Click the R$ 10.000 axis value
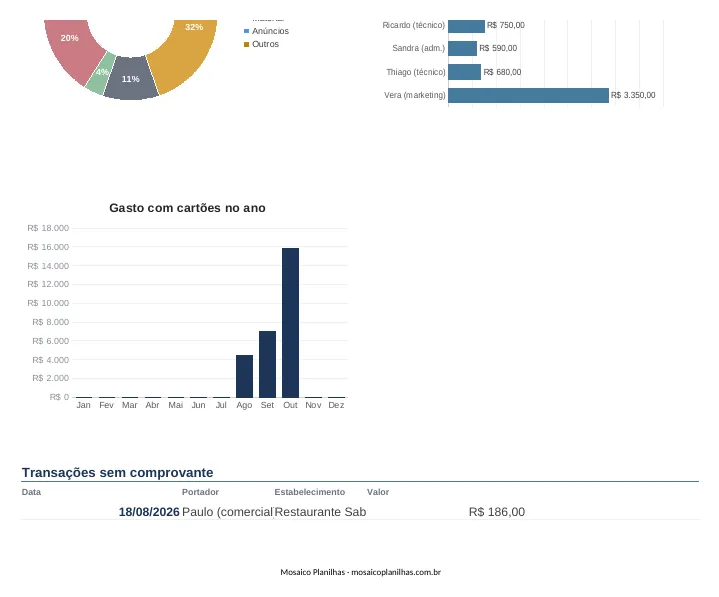Image resolution: width=719 pixels, height=597 pixels. (48, 303)
